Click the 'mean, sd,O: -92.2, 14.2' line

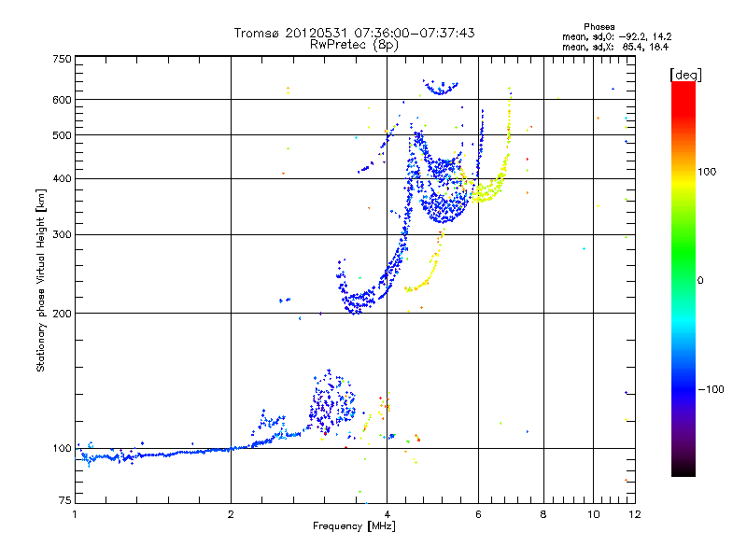click(x=617, y=36)
